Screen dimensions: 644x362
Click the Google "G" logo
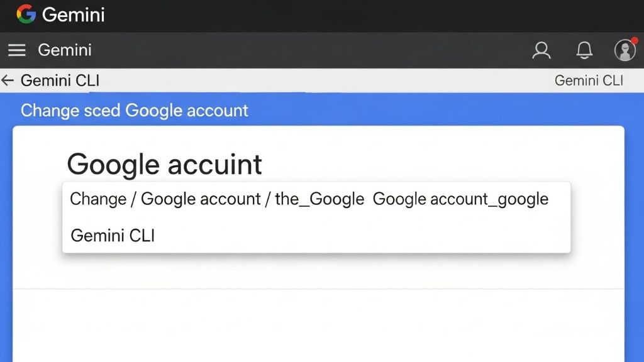tap(26, 14)
